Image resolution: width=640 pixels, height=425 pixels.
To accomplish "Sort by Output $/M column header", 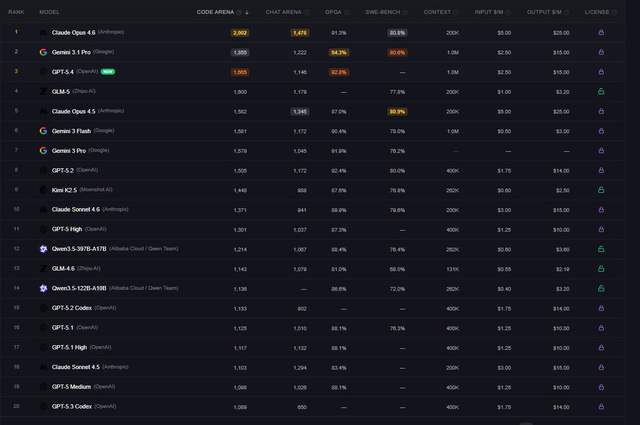I will click(x=540, y=12).
